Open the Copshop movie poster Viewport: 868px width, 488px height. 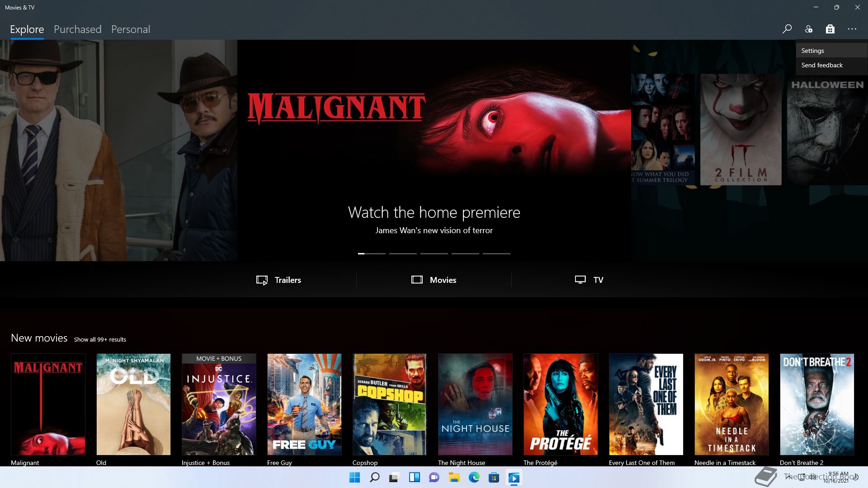tap(390, 404)
